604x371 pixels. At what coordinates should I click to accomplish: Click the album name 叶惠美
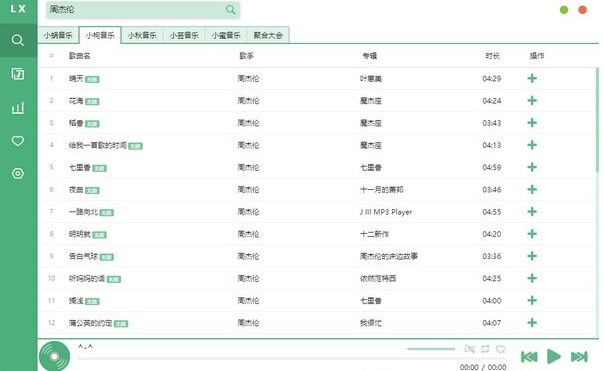[371, 79]
